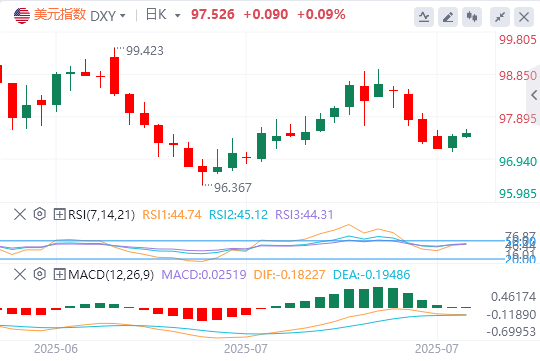Click the 2025-06 date axis marker
540x361 pixels.
coord(56,349)
